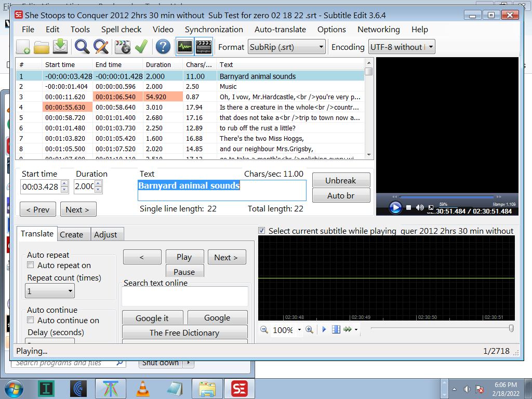This screenshot has width=532, height=399.
Task: Enable the Auto repeat on checkbox
Action: click(x=31, y=265)
